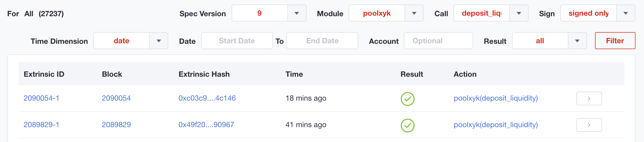This screenshot has height=142, width=644.
Task: Expand details arrow for extrinsic 2089829-1
Action: click(x=589, y=125)
